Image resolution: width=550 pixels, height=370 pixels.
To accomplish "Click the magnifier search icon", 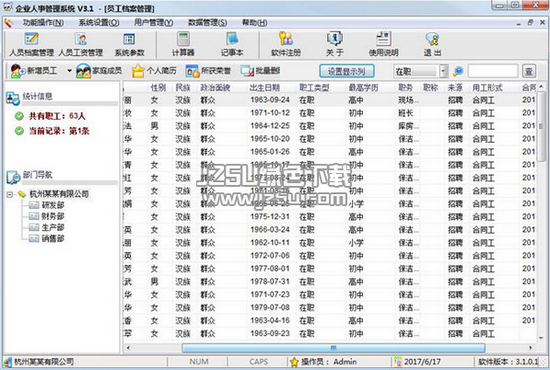I will coord(458,71).
